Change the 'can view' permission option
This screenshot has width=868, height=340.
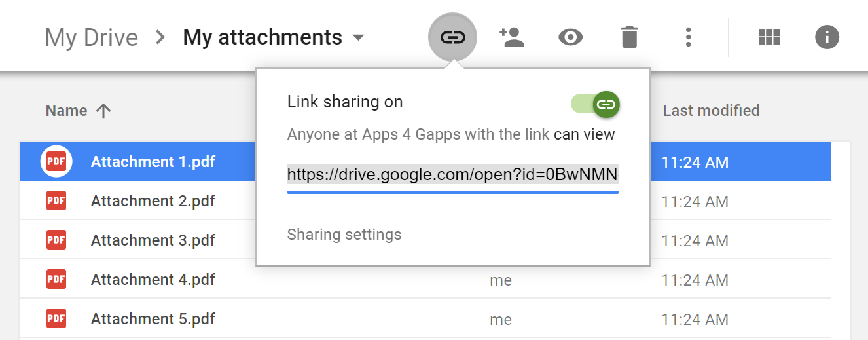point(585,135)
